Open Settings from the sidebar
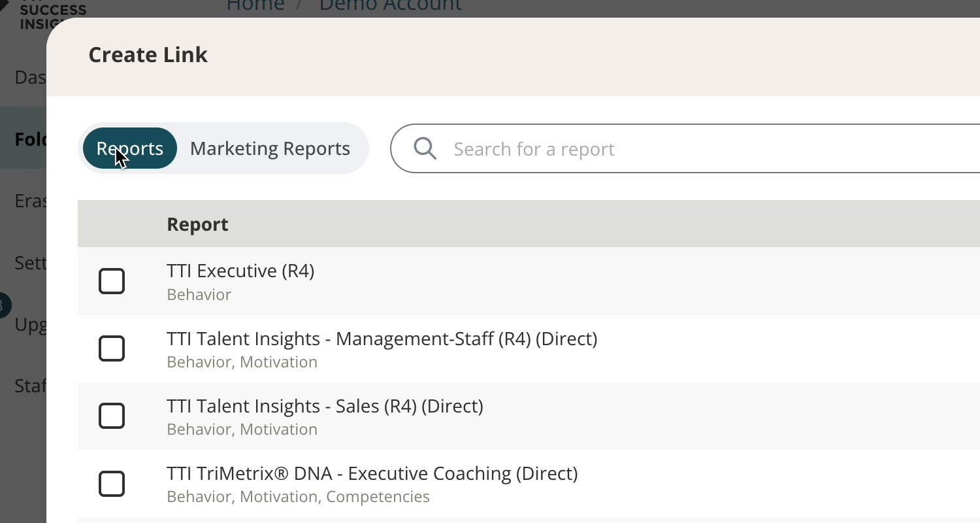The width and height of the screenshot is (980, 523). [x=30, y=263]
